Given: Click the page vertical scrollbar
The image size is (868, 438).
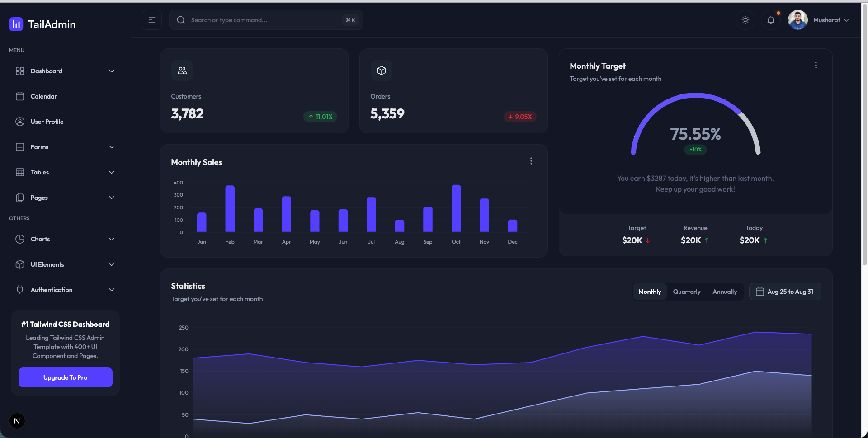Looking at the screenshot, I should [865, 136].
